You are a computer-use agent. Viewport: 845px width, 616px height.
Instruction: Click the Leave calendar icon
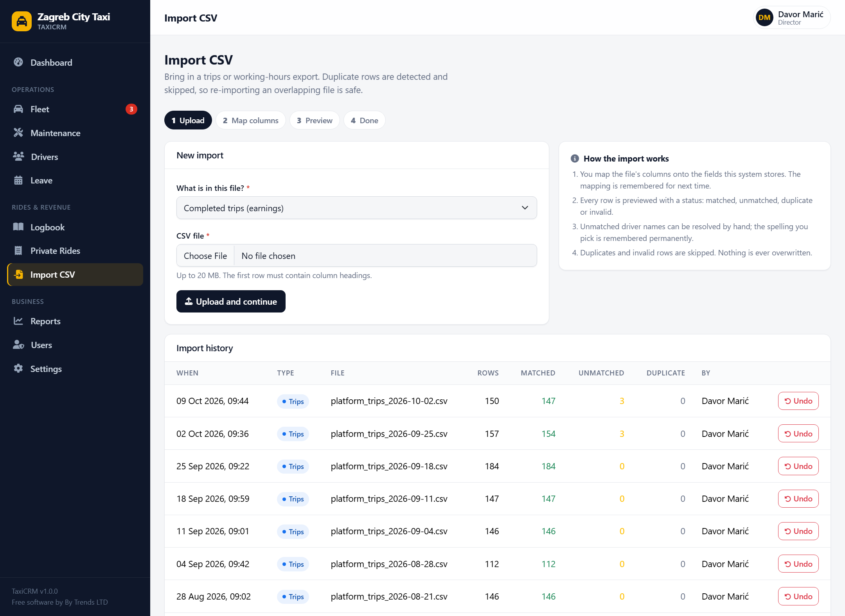(x=18, y=180)
